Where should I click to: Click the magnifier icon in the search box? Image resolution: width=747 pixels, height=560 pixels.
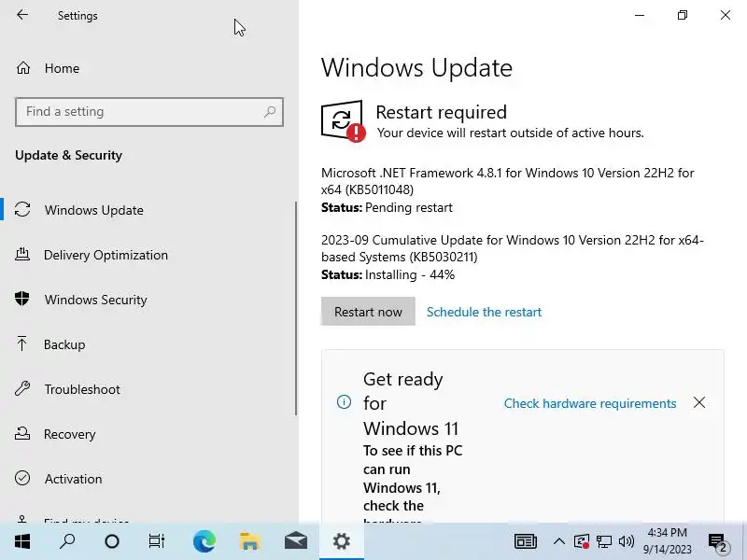270,112
